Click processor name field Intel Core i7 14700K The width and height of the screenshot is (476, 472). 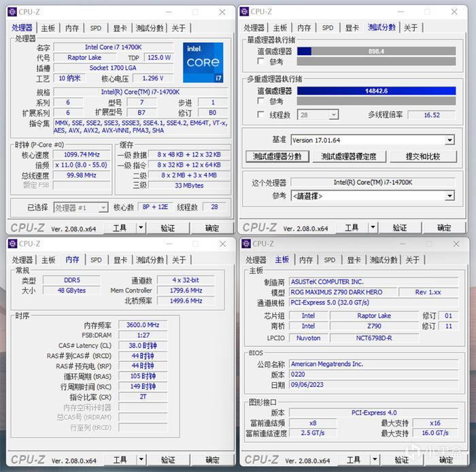(x=114, y=48)
